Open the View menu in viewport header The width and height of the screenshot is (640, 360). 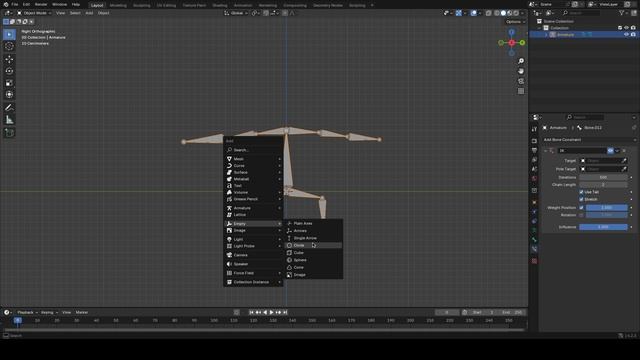pyautogui.click(x=60, y=13)
